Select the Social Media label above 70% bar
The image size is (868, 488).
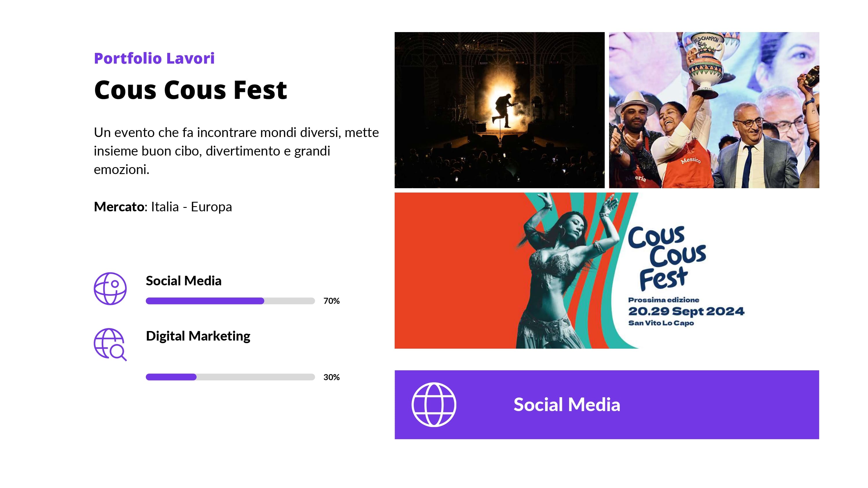[x=184, y=281]
